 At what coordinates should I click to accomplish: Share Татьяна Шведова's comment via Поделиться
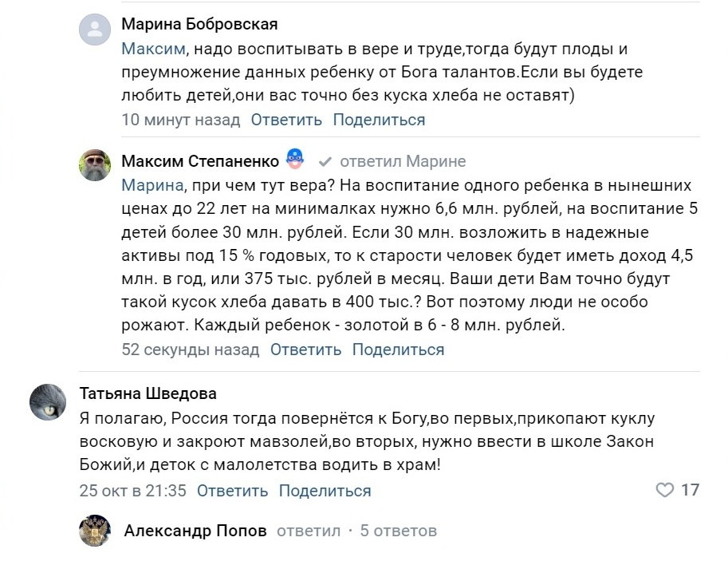[x=325, y=491]
